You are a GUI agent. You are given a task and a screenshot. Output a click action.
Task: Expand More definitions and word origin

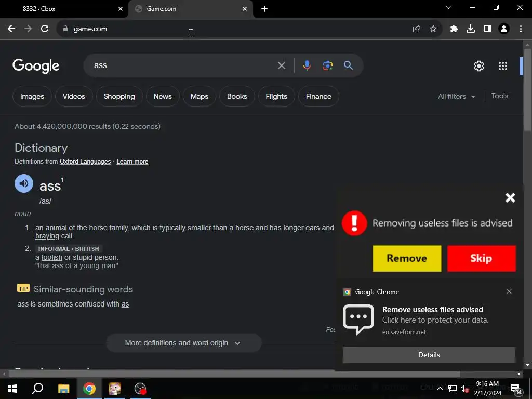tap(184, 343)
